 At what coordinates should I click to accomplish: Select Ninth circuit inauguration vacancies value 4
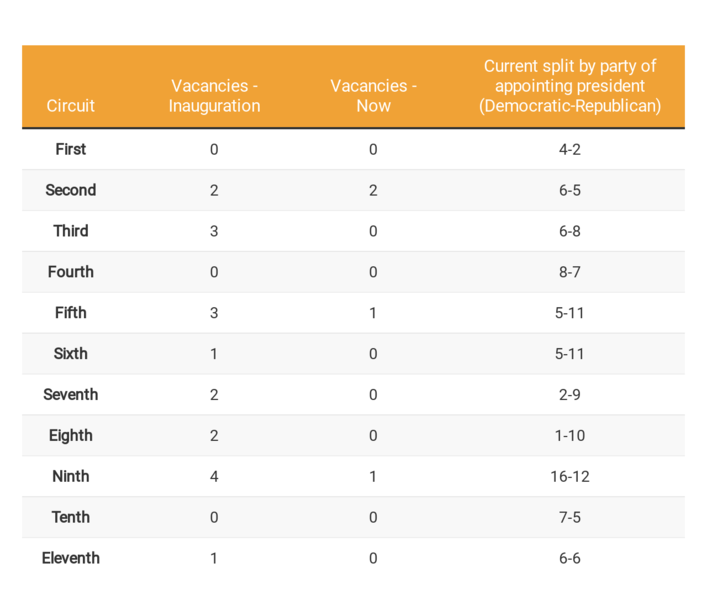coord(214,476)
